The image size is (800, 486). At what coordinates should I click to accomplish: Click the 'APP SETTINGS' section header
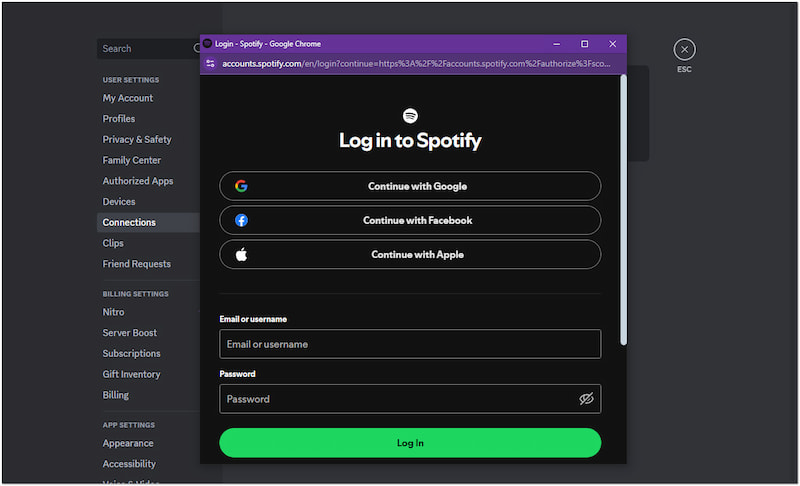[129, 425]
